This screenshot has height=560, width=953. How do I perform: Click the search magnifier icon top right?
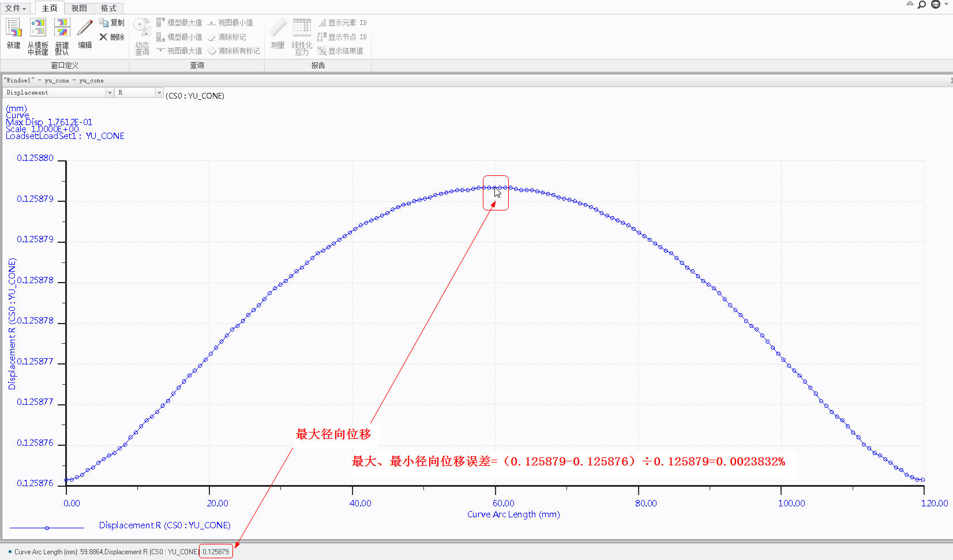[x=922, y=5]
